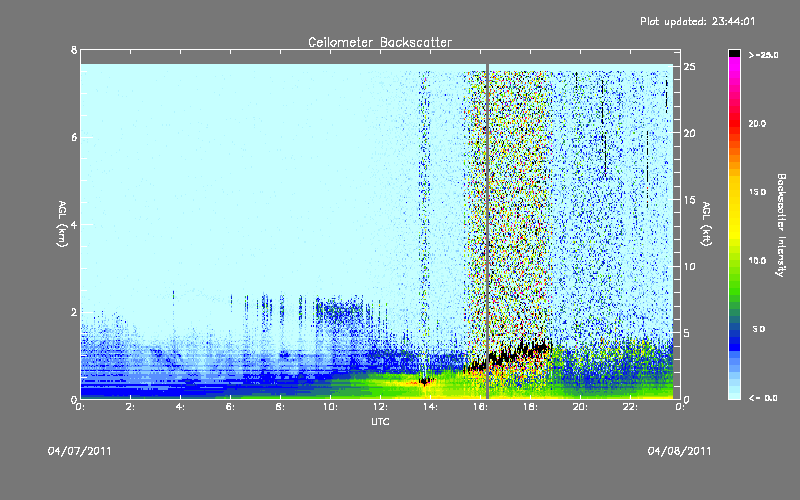Select the 'Plot updated: 23:44:01' timestamp text
800x500 pixels.
click(x=697, y=21)
